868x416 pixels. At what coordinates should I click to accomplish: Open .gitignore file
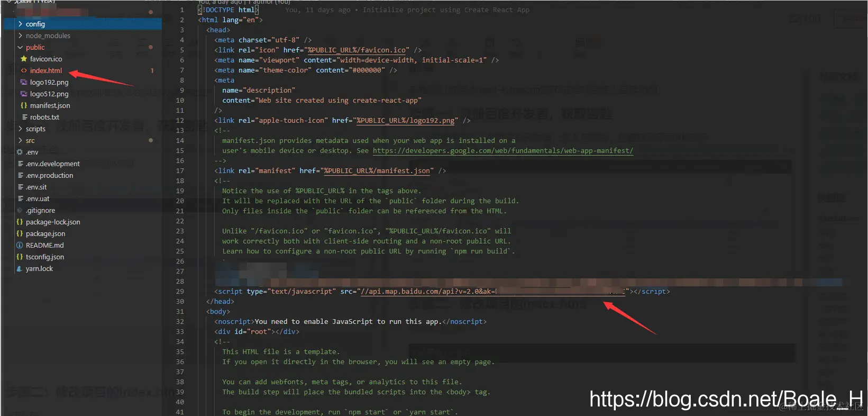click(41, 210)
